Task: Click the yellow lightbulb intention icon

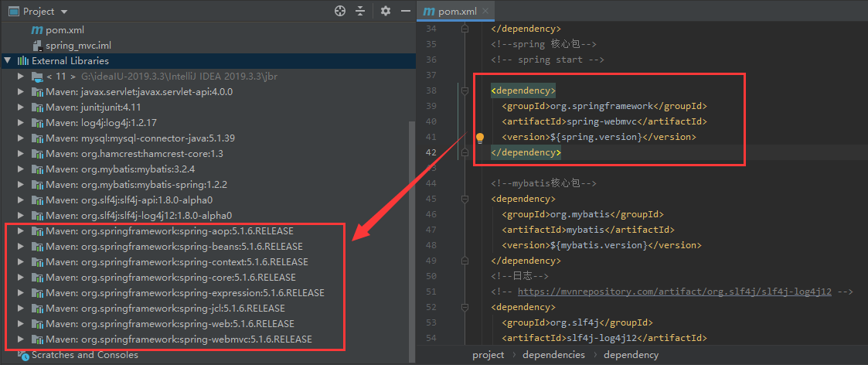Action: (480, 138)
